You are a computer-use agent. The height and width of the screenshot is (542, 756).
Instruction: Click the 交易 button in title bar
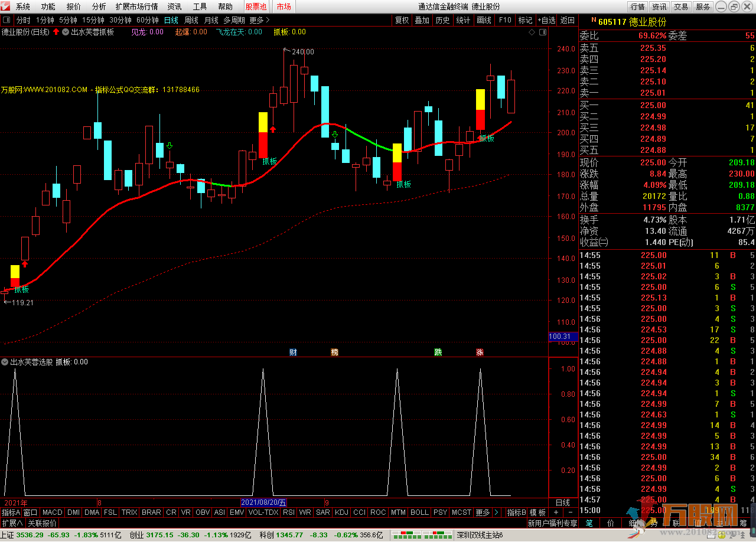click(x=681, y=6)
